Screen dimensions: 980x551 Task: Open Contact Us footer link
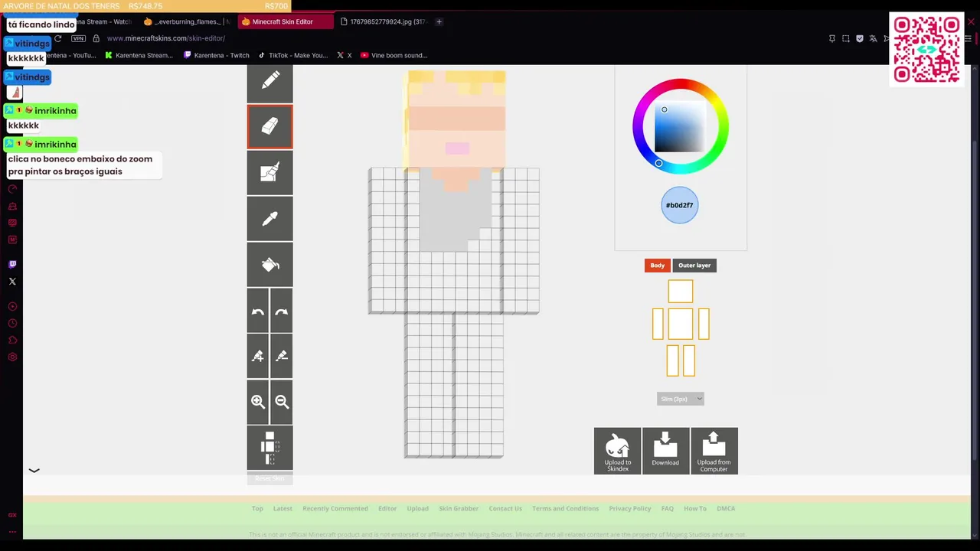[505, 508]
